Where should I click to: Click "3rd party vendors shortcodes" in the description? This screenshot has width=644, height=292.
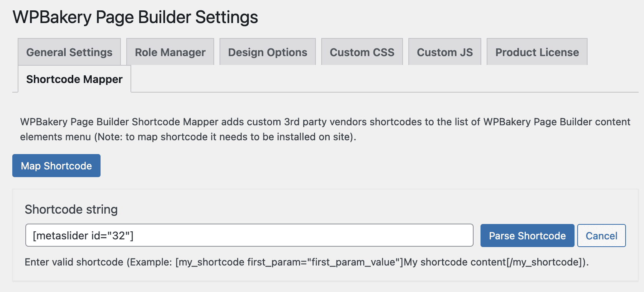click(x=353, y=122)
